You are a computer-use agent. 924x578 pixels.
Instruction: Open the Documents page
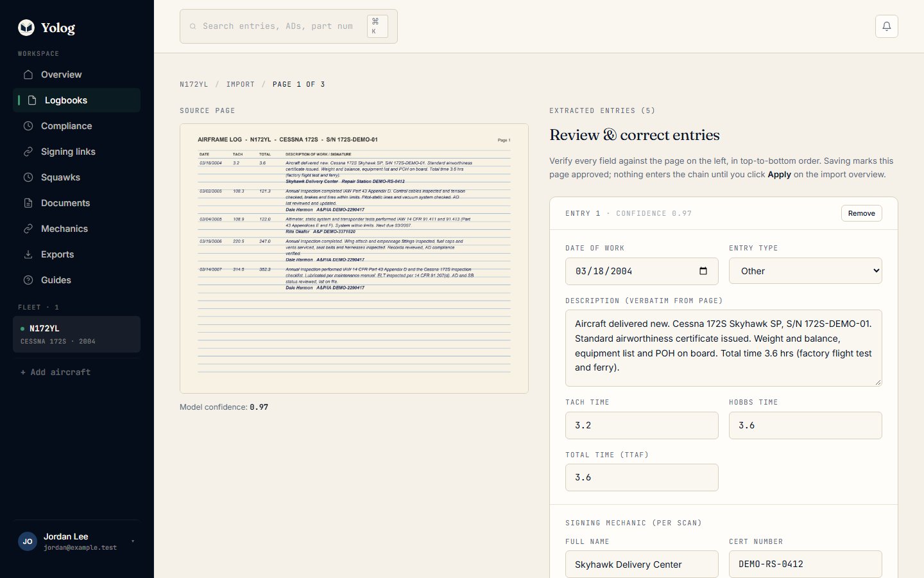click(76, 203)
